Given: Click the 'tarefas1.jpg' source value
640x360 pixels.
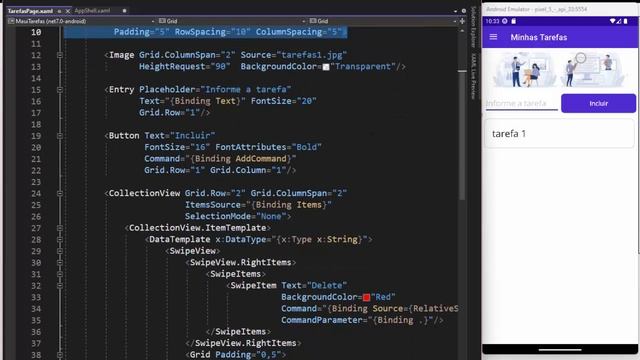Looking at the screenshot, I should click(x=311, y=55).
